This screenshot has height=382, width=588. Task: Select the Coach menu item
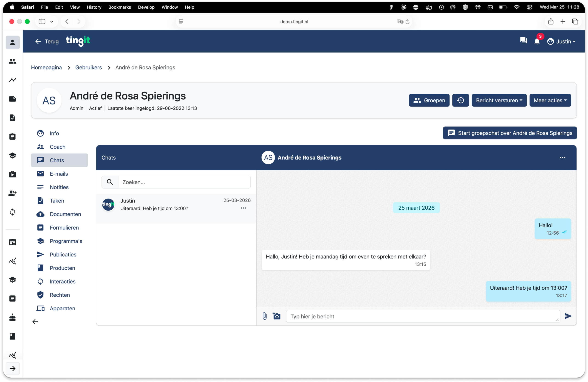59,147
